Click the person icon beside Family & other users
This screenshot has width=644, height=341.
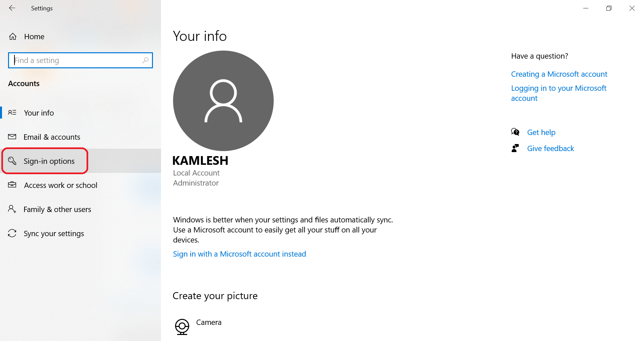(12, 209)
